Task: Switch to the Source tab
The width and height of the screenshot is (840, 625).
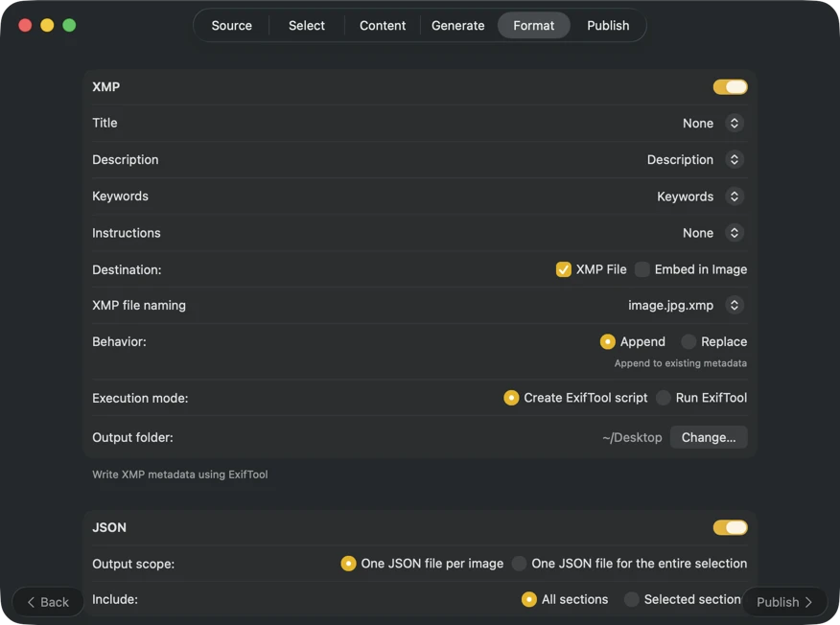Action: pyautogui.click(x=232, y=26)
